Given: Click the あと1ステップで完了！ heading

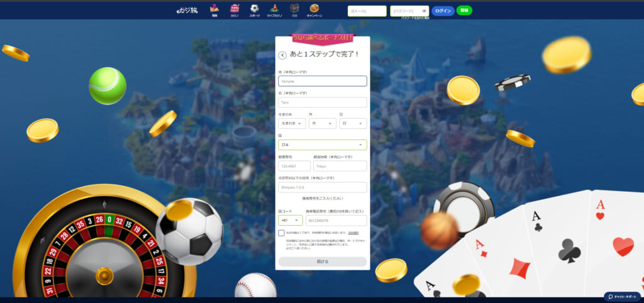Looking at the screenshot, I should click(x=325, y=54).
